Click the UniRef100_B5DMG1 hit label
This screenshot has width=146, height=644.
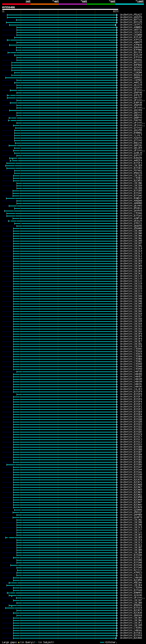[x=131, y=605]
